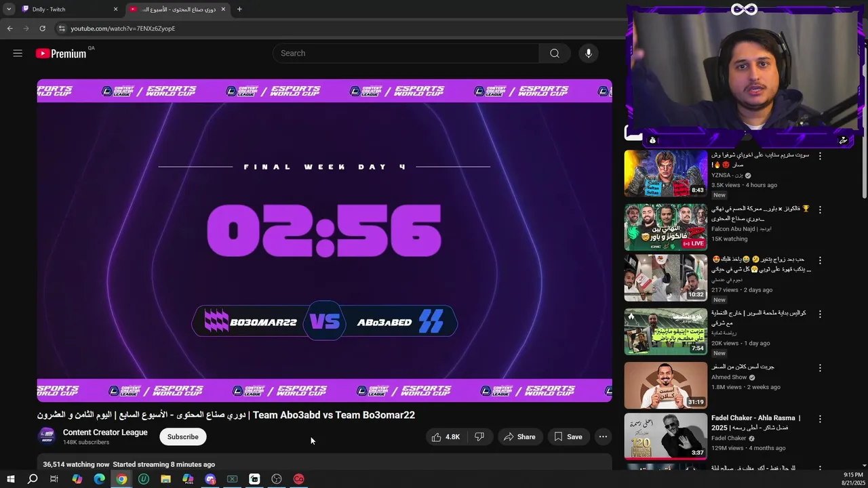Image resolution: width=868 pixels, height=488 pixels.
Task: Open the YouTube guide hamburger menu
Action: tap(18, 53)
